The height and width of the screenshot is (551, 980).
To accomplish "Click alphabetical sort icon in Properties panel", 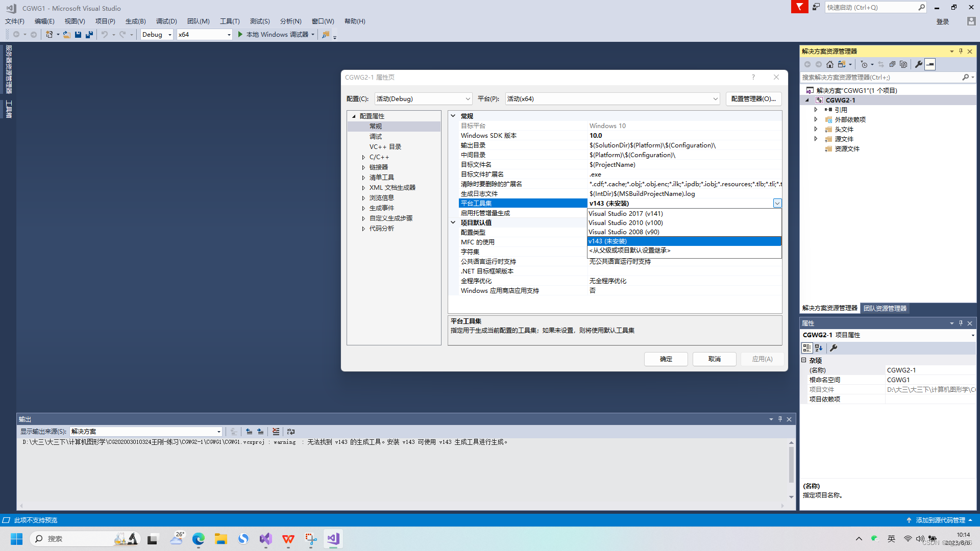I will pyautogui.click(x=819, y=348).
